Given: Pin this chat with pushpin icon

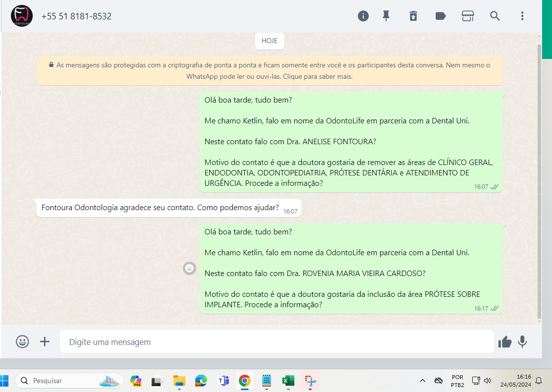Looking at the screenshot, I should [x=386, y=16].
